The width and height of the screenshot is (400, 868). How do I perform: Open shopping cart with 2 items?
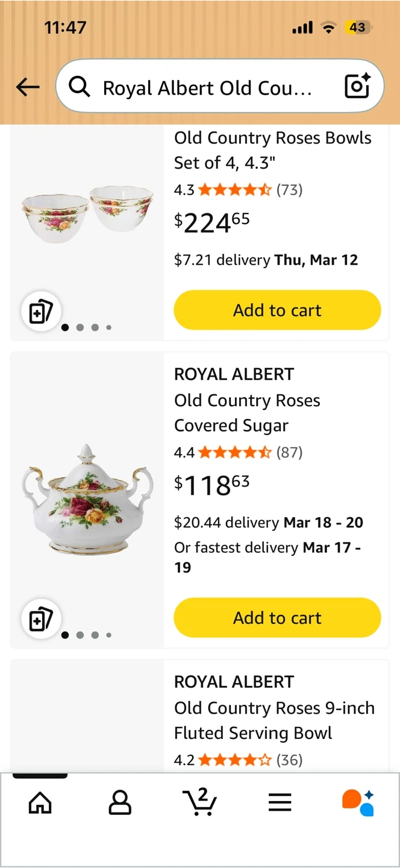[x=200, y=802]
